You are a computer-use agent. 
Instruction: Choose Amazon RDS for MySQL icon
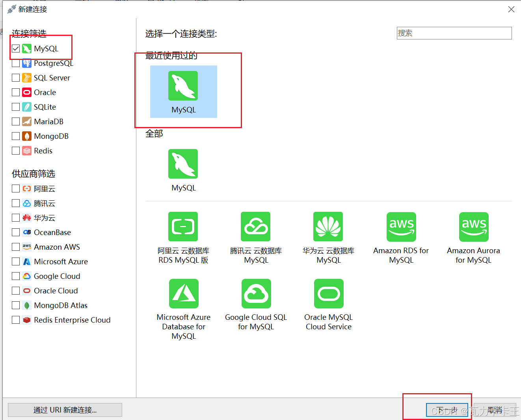(401, 227)
